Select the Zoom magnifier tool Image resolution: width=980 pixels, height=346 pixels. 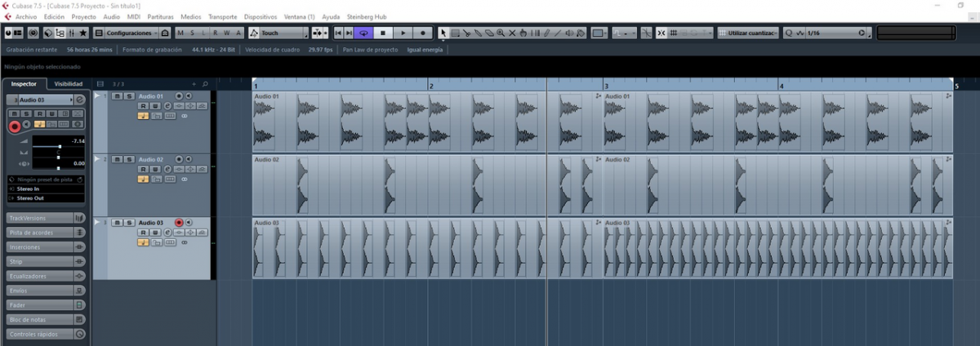[501, 33]
